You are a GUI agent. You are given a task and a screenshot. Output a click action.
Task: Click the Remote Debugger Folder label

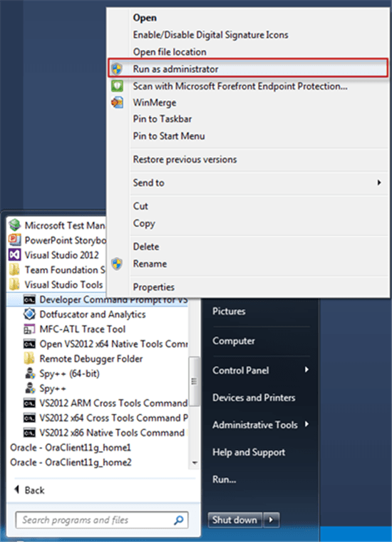click(x=91, y=359)
